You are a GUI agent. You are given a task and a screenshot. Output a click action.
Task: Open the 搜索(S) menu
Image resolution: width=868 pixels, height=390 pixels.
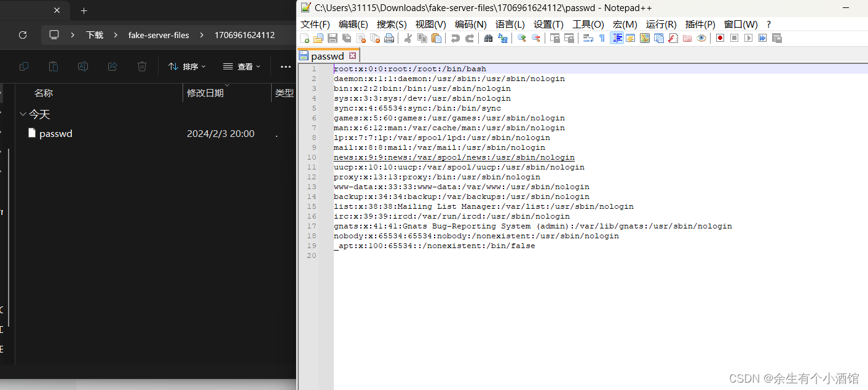click(392, 25)
